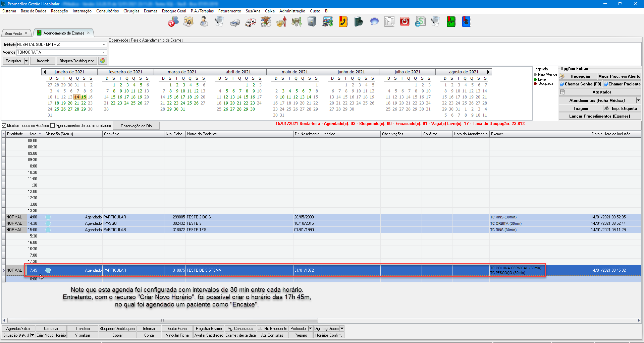The height and width of the screenshot is (343, 644).
Task: Uncheck Mostrar Todos os Horários checkbox
Action: click(x=4, y=126)
